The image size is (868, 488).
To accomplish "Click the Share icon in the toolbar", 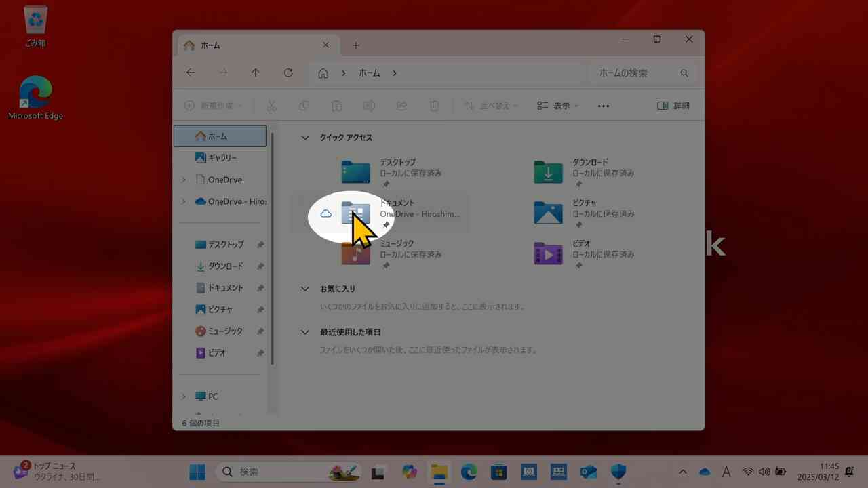I will click(x=401, y=106).
